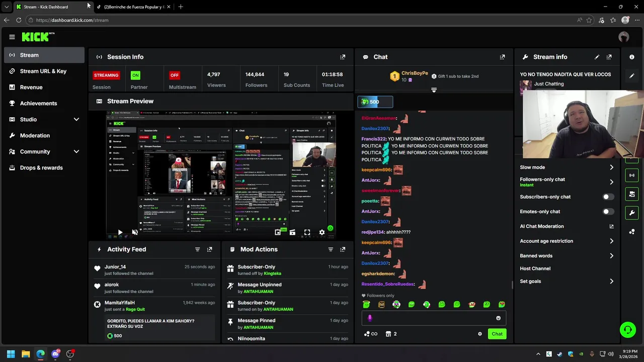Open new browser tab with plus button
Viewport: 644px width, 362px height.
pyautogui.click(x=181, y=7)
